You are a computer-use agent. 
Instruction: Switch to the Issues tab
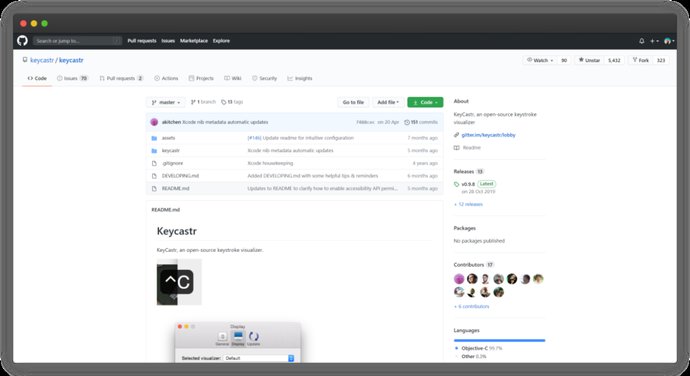[x=72, y=78]
